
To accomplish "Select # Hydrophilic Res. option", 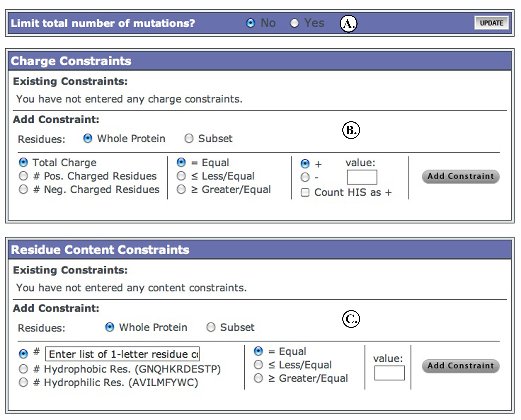I will (x=23, y=382).
